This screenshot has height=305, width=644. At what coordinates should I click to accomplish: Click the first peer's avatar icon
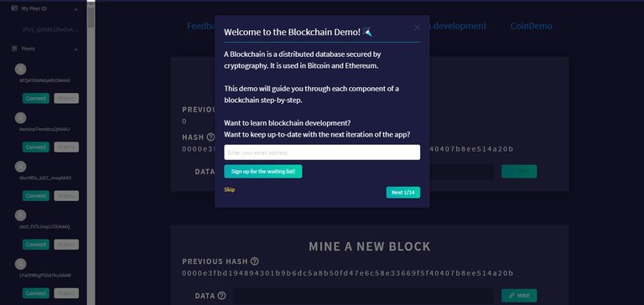[x=20, y=69]
